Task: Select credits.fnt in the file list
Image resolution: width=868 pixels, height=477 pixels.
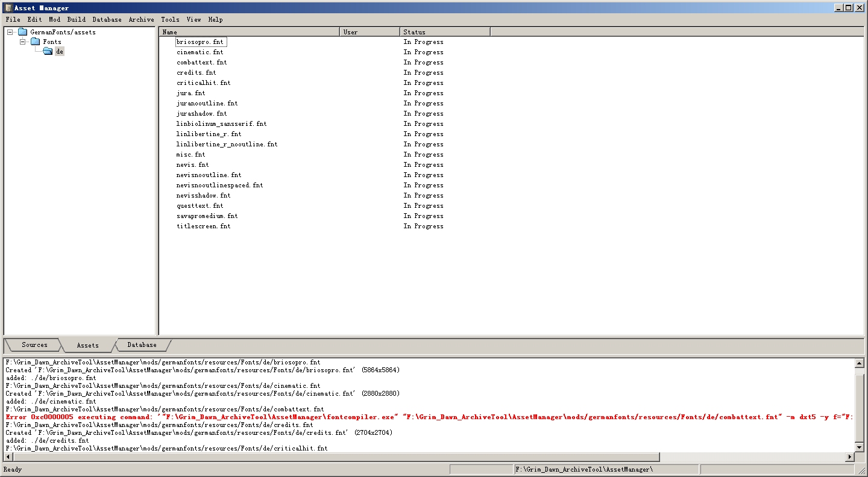Action: pyautogui.click(x=196, y=73)
